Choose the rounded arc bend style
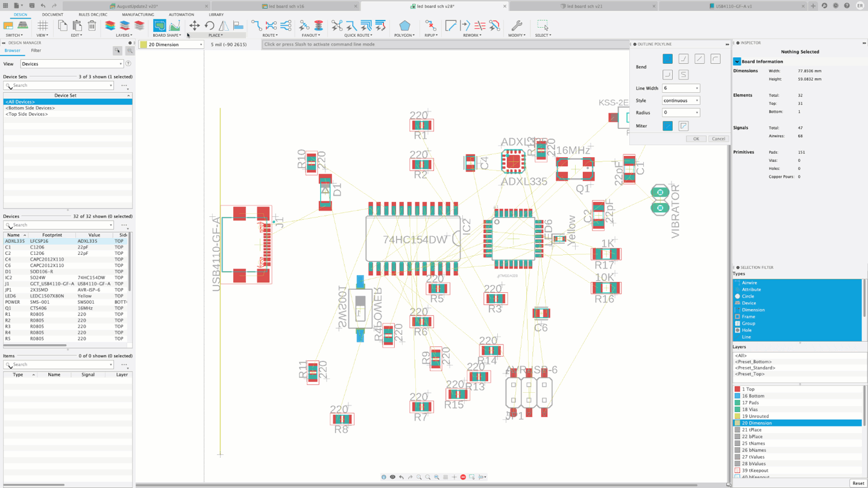Viewport: 868px width, 488px height. click(715, 59)
